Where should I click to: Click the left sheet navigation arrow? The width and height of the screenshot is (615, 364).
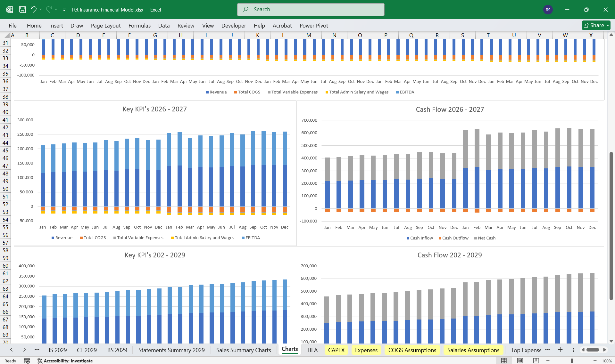point(12,350)
